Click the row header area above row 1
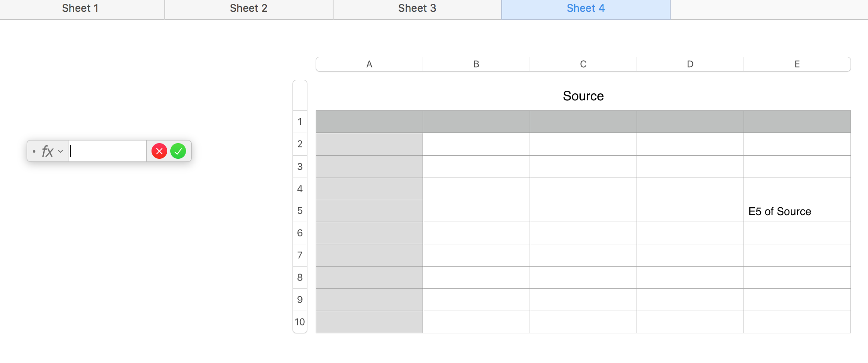Image resolution: width=868 pixels, height=363 pixels. [300, 93]
